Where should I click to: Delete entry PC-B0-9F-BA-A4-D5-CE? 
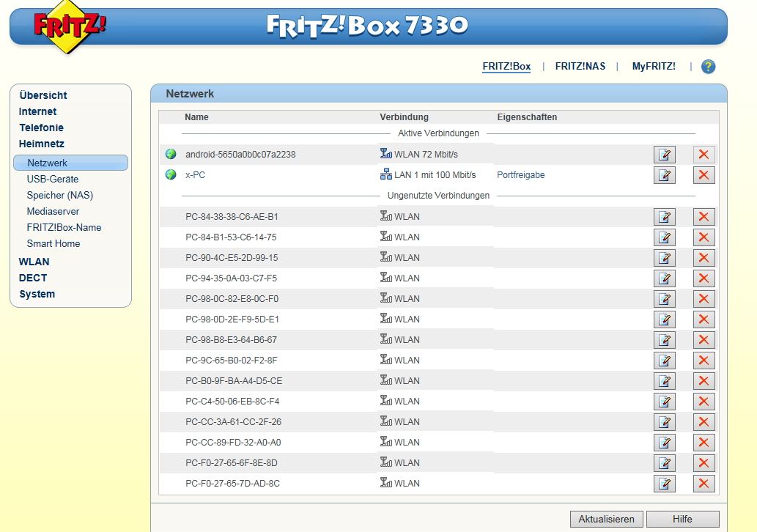point(704,381)
